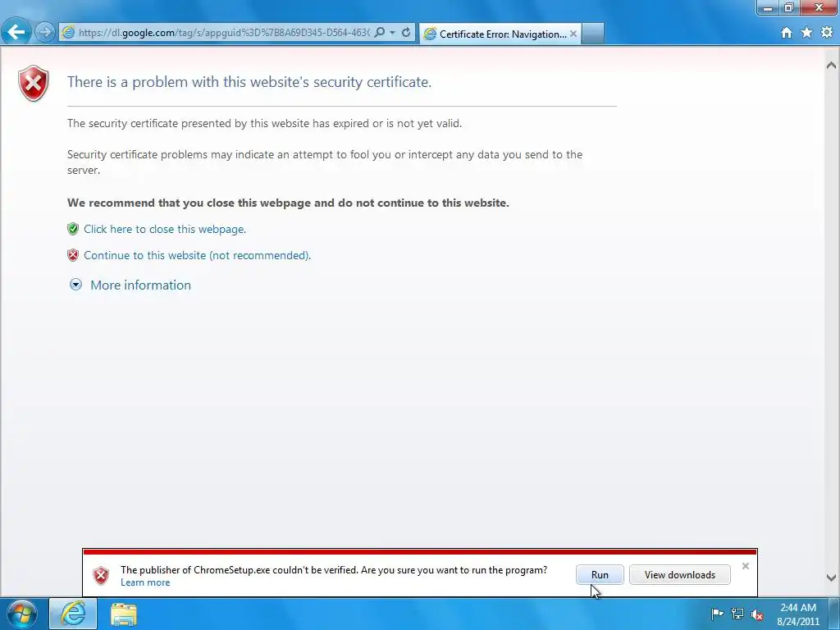
Task: Open the Learn more link in notification
Action: coord(145,582)
